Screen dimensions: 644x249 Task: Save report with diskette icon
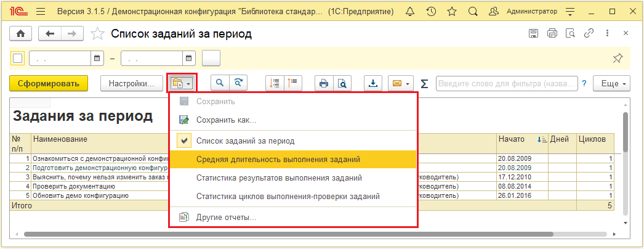533,34
